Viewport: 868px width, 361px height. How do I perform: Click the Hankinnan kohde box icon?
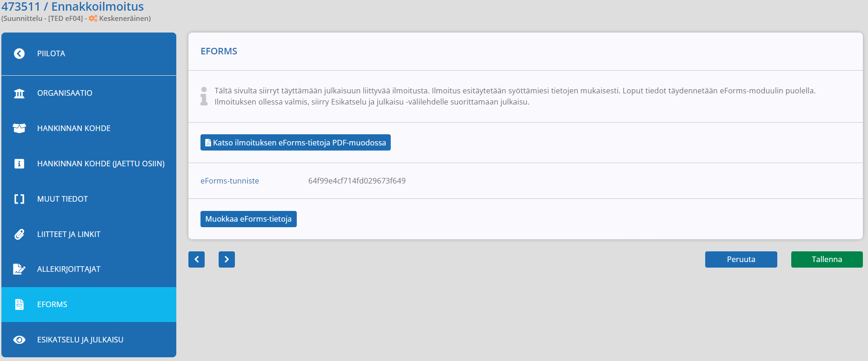(x=19, y=128)
